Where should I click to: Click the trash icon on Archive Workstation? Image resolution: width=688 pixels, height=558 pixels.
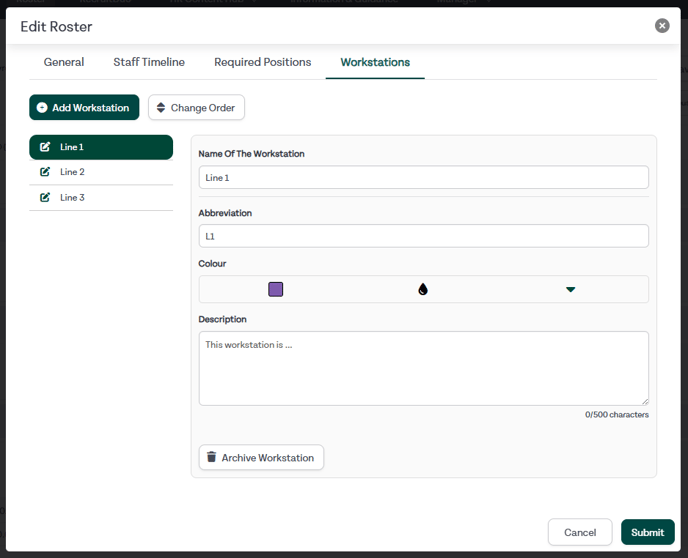click(x=211, y=458)
